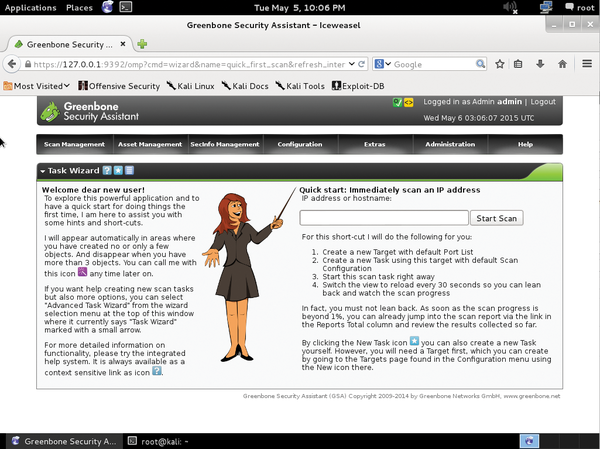Expand the Most Visited bookmarks dropdown
Viewport: 600px width, 449px height.
coord(37,86)
